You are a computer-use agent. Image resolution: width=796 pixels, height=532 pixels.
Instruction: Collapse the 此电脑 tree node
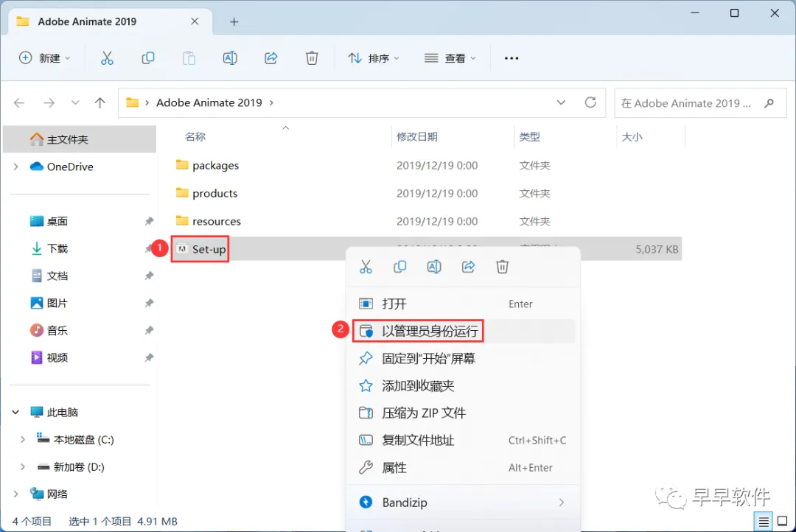tap(15, 412)
